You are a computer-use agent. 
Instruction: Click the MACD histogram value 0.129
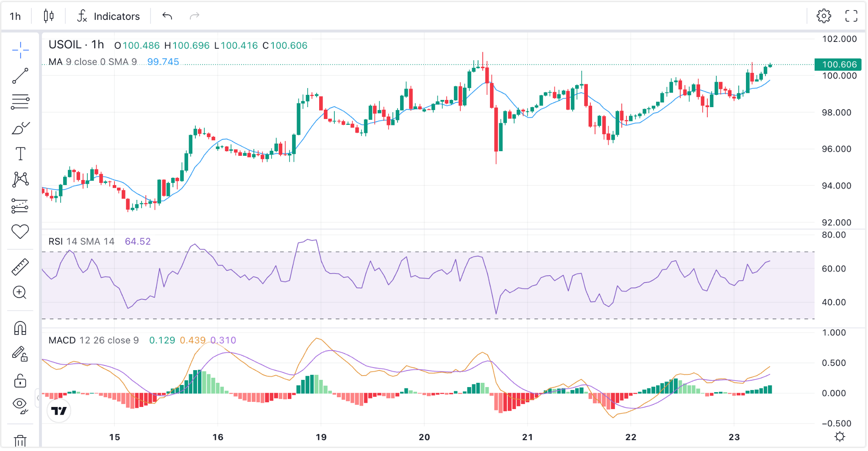click(x=162, y=340)
